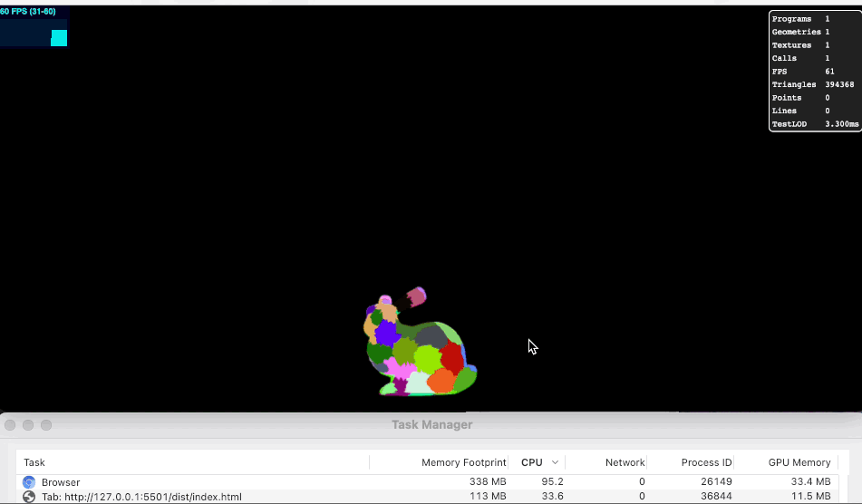Viewport: 862px width, 504px height.
Task: Click the red cluster patch on the bunny
Action: (x=452, y=357)
